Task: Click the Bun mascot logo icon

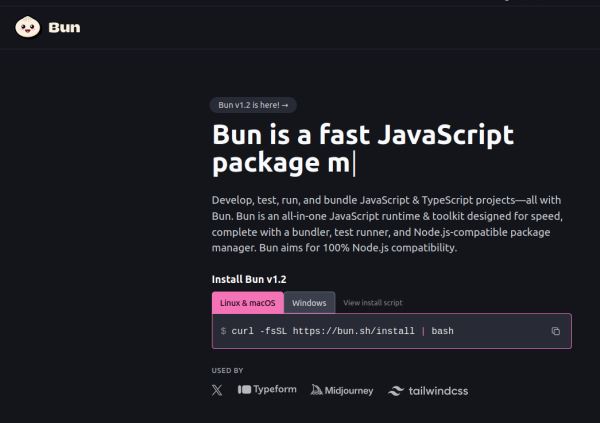Action: (x=27, y=27)
